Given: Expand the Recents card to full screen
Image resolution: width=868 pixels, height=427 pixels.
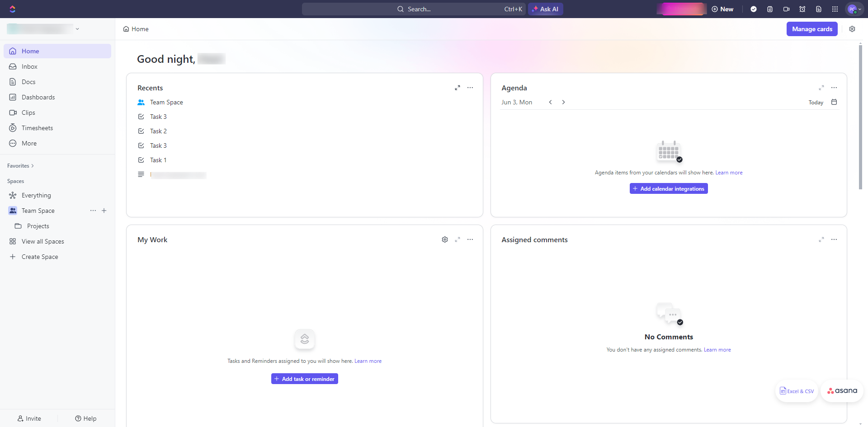Looking at the screenshot, I should [458, 88].
